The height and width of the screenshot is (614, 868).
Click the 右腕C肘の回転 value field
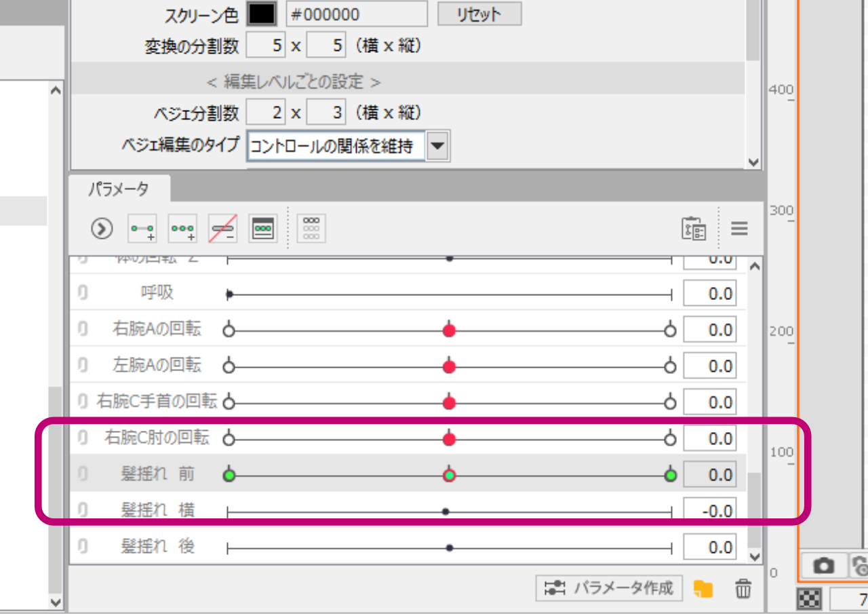[x=710, y=439]
